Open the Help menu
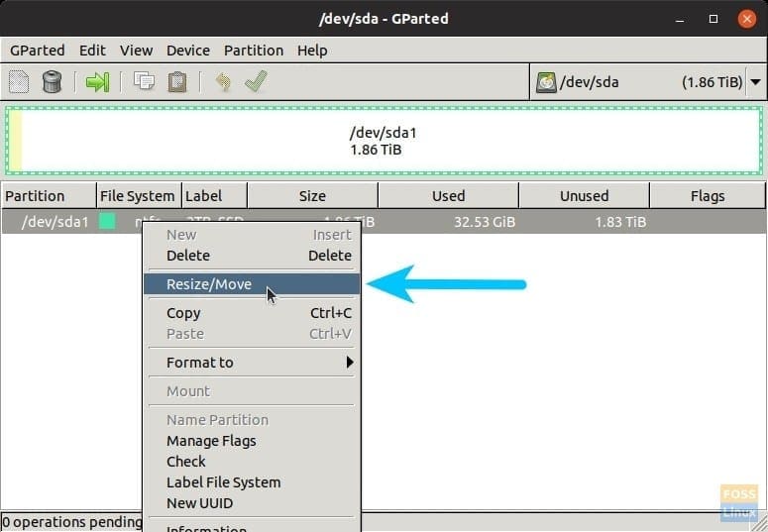The image size is (768, 532). pos(312,51)
